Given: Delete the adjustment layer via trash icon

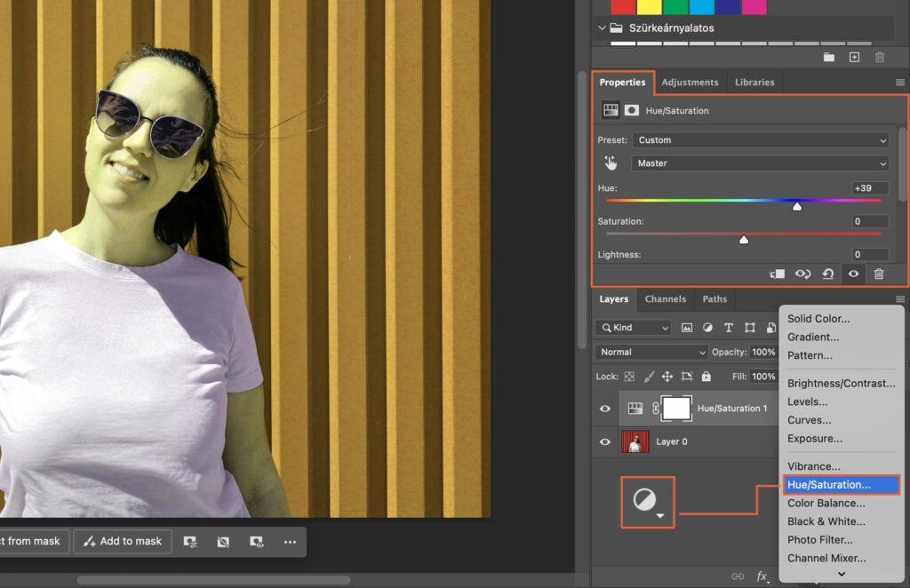Looking at the screenshot, I should (x=879, y=274).
